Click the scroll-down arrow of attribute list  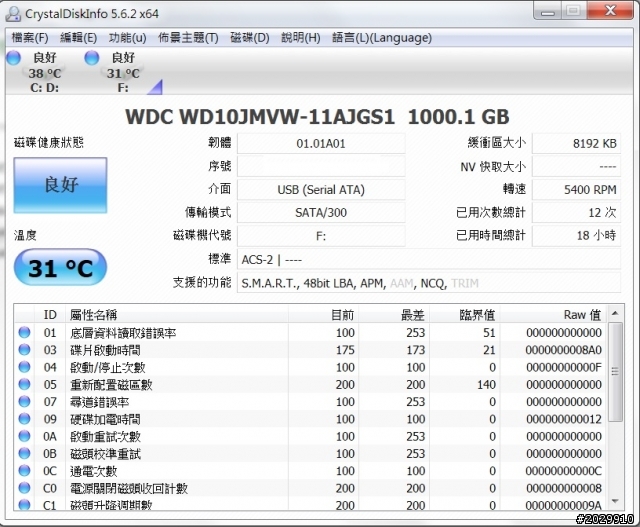pyautogui.click(x=615, y=501)
